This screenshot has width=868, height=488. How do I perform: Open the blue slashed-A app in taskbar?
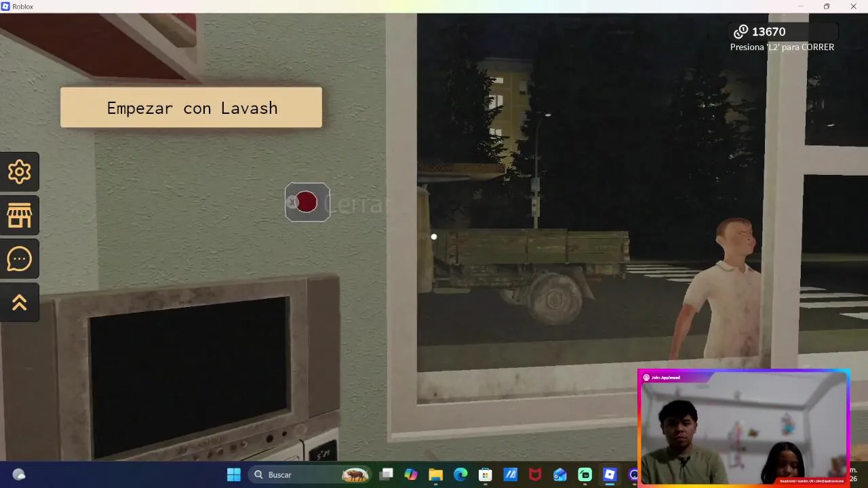point(510,474)
